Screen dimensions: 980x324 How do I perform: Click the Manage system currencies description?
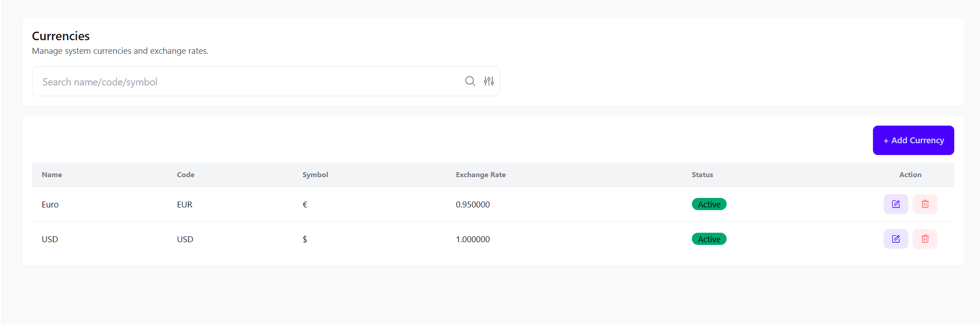120,51
